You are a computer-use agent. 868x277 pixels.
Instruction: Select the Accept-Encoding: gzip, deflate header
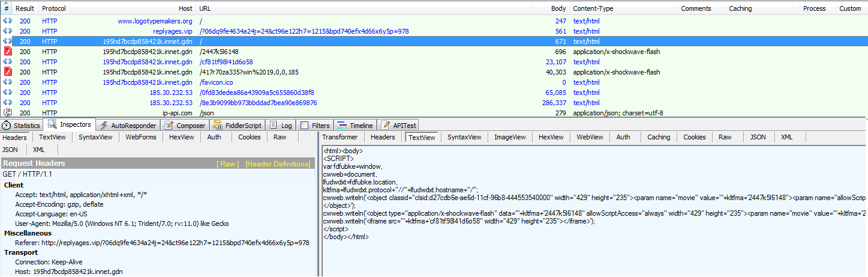coord(62,204)
